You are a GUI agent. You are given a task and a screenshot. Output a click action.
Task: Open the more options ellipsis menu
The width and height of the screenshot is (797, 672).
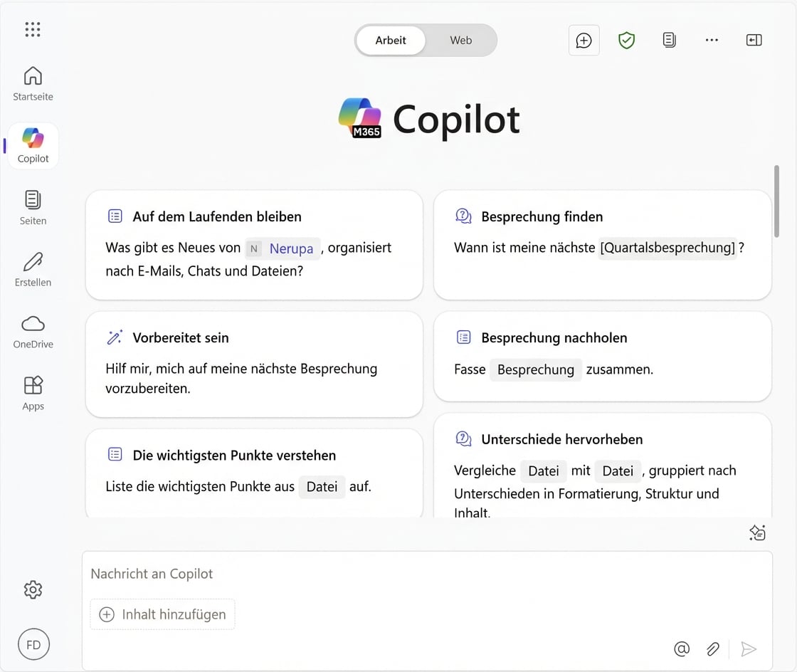[x=712, y=40]
